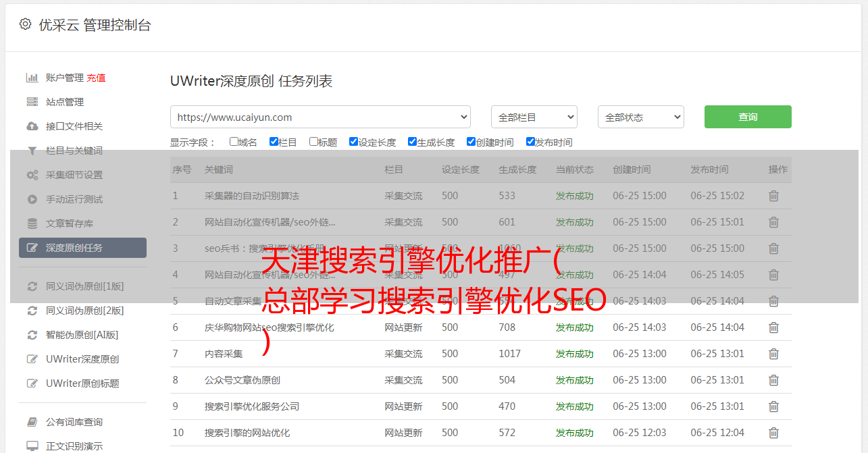
Task: Click generated length 1017 in row 7
Action: click(x=510, y=354)
